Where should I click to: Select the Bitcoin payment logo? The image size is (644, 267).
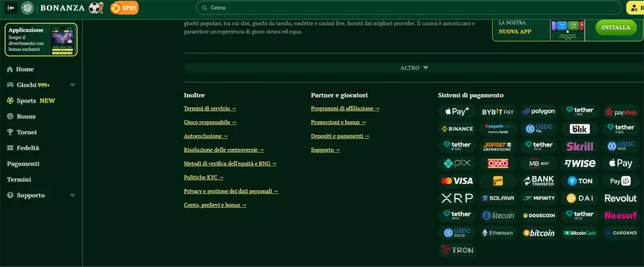tap(539, 233)
